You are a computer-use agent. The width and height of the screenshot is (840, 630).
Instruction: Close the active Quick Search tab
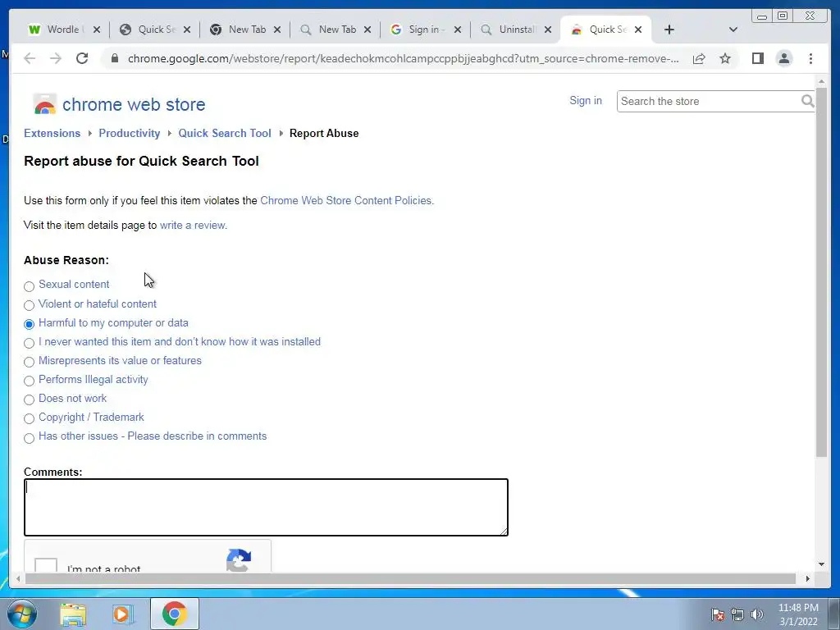pyautogui.click(x=638, y=30)
